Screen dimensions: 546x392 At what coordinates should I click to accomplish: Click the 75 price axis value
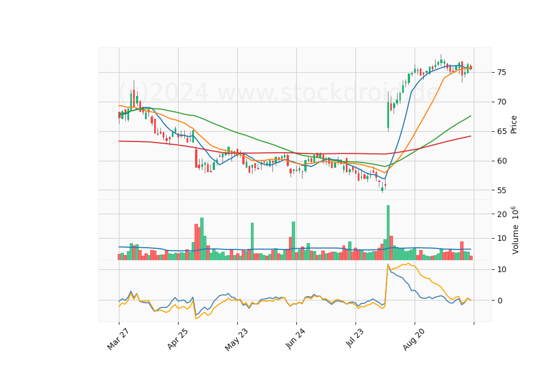coord(502,72)
